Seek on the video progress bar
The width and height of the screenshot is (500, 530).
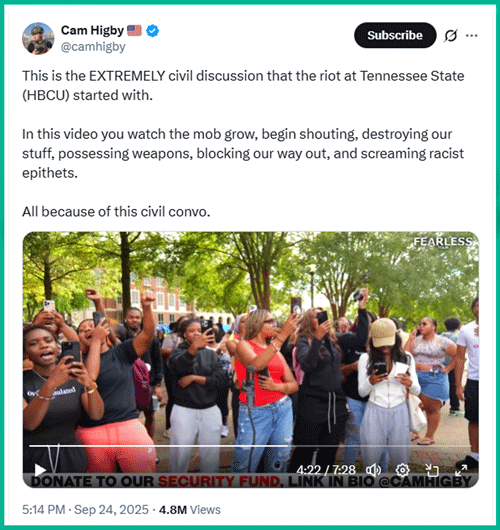pyautogui.click(x=250, y=446)
